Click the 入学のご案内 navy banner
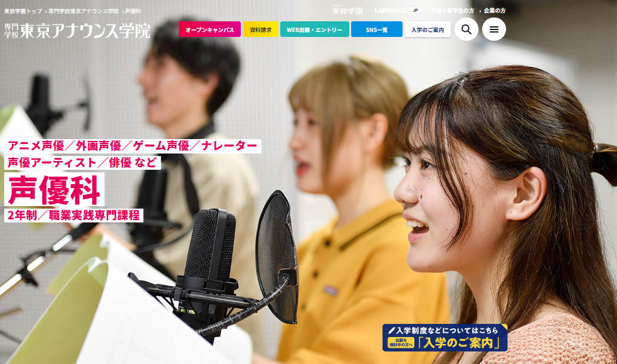This screenshot has height=364, width=617. click(x=445, y=338)
